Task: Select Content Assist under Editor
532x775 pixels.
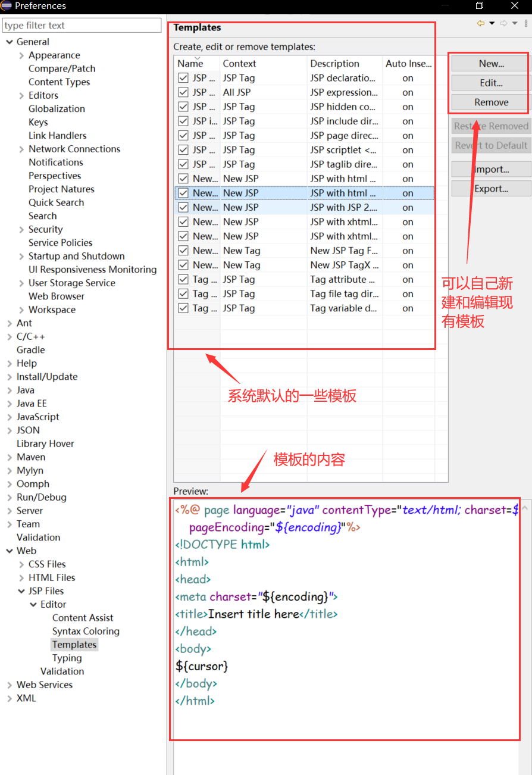Action: 83,617
